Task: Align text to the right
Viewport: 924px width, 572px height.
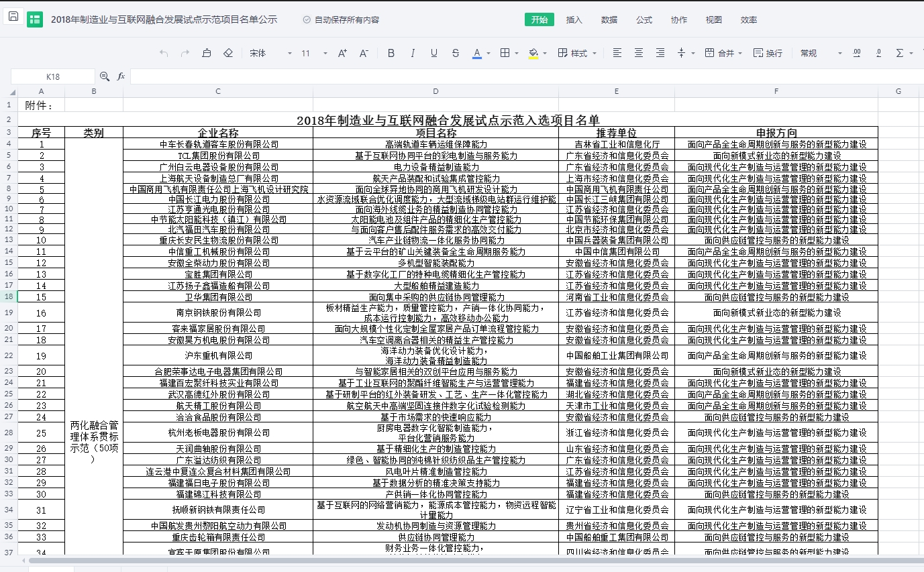Action: (x=660, y=53)
